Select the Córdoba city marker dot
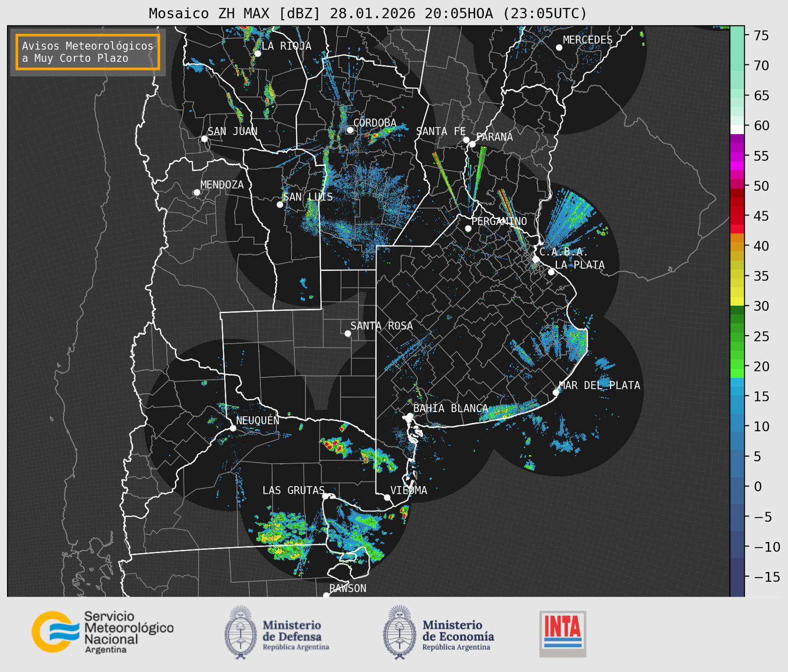The width and height of the screenshot is (788, 672). coord(350,130)
